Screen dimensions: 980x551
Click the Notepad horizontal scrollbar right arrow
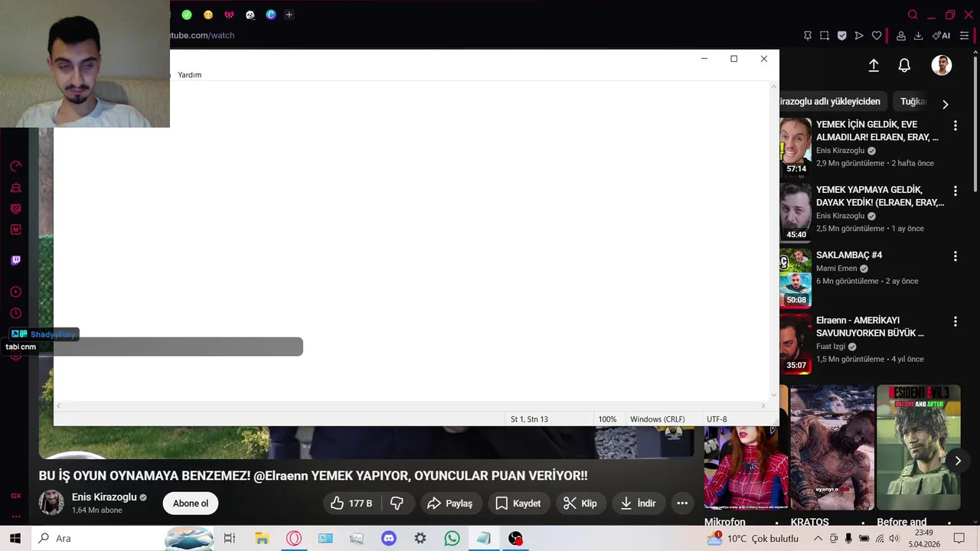[763, 406]
